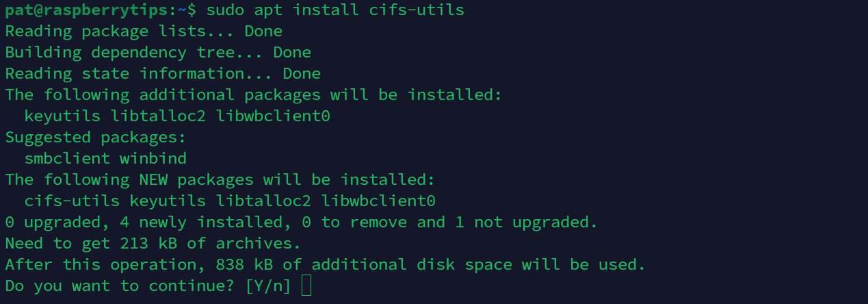The height and width of the screenshot is (304, 868).
Task: Click cifs-utils in the NEW packages list
Action: pos(72,201)
